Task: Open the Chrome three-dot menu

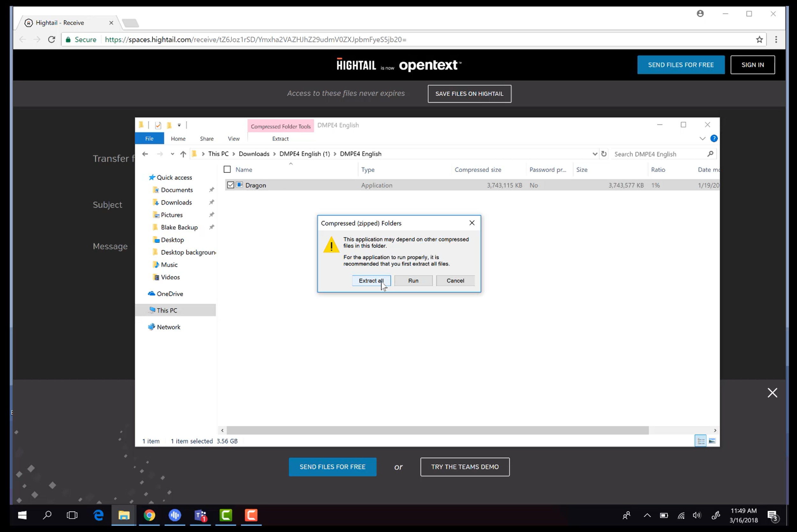Action: click(776, 39)
